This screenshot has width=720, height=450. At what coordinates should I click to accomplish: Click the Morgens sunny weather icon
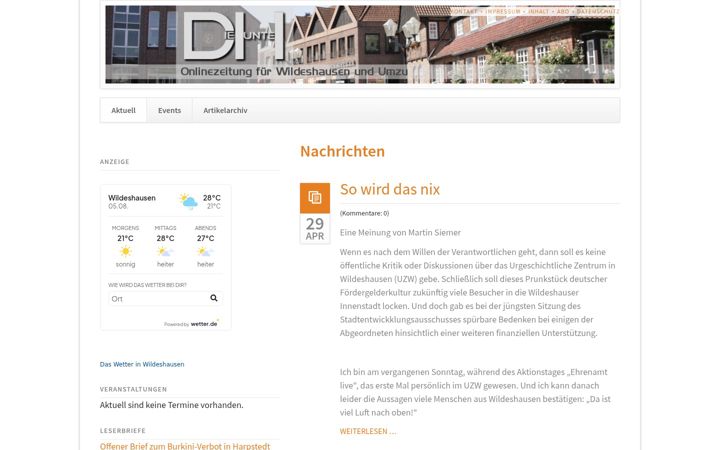[x=125, y=252]
